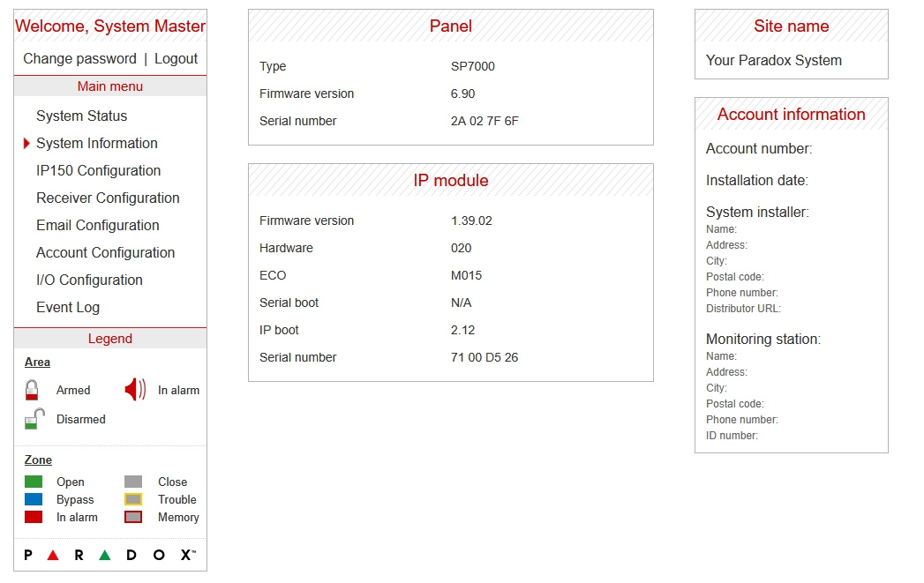The image size is (924, 583).
Task: Navigate to Account Configuration
Action: click(104, 252)
